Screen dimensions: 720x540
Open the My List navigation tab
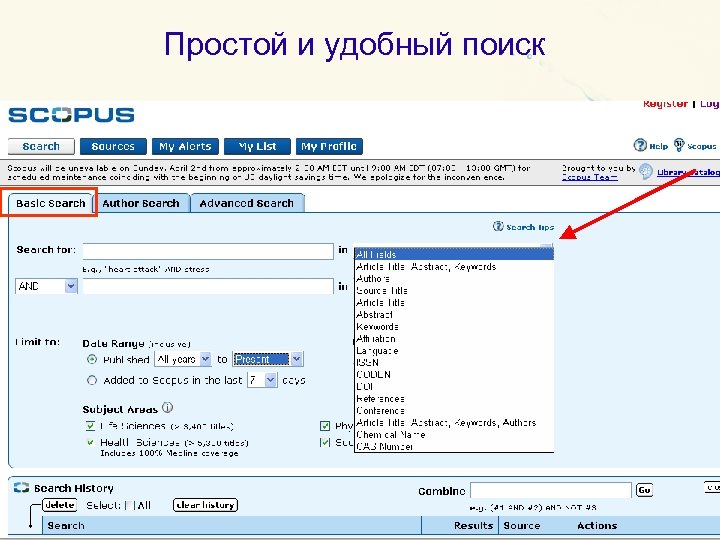tap(257, 146)
